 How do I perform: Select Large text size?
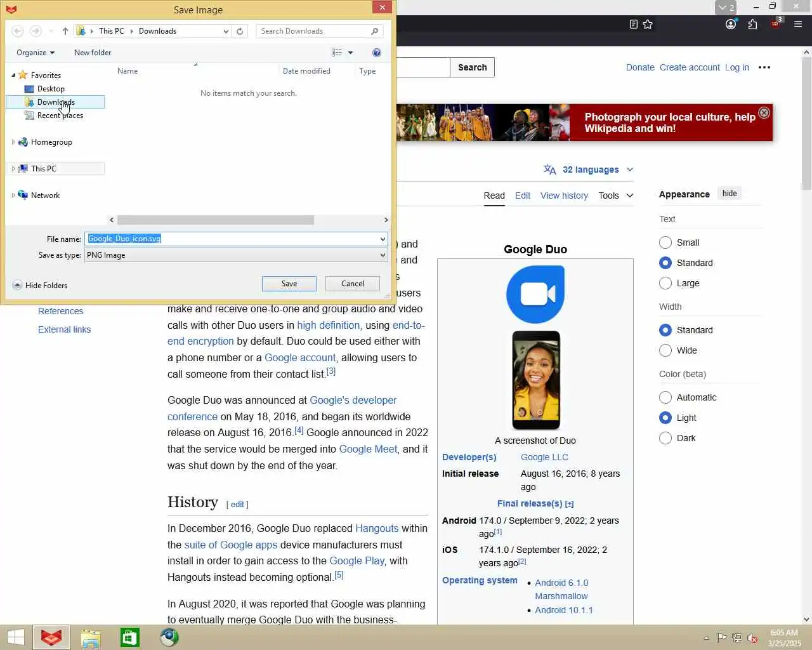665,283
